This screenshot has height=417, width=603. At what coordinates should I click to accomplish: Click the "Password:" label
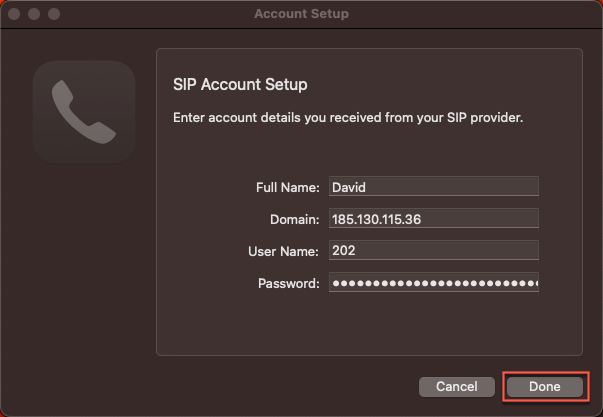pos(288,283)
